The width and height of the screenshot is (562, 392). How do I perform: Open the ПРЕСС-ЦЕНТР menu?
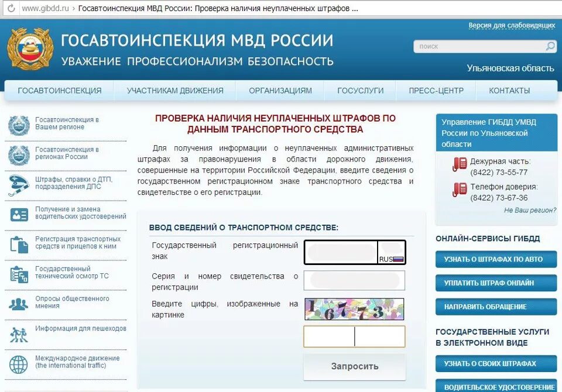(x=436, y=91)
